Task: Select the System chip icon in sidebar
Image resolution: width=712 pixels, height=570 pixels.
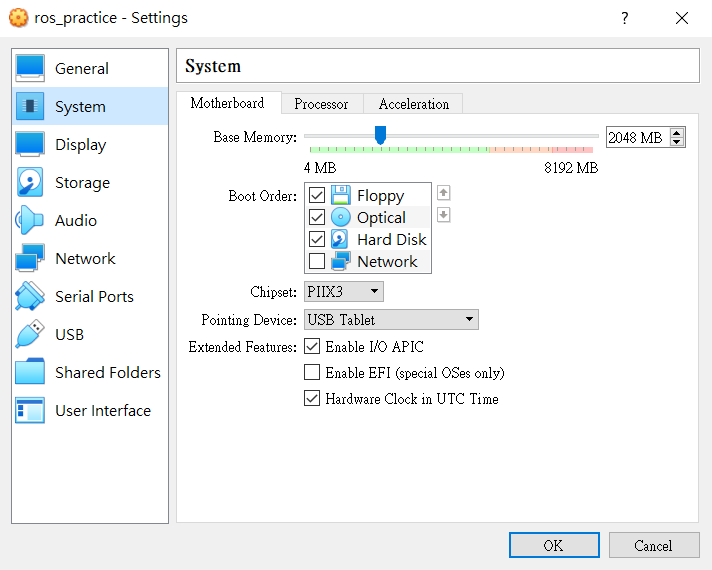Action: pos(30,106)
